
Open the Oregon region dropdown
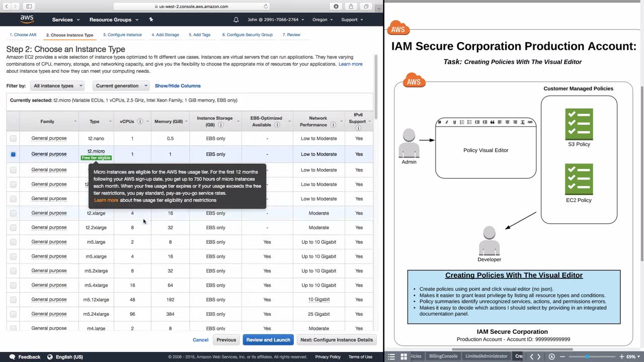pyautogui.click(x=323, y=20)
